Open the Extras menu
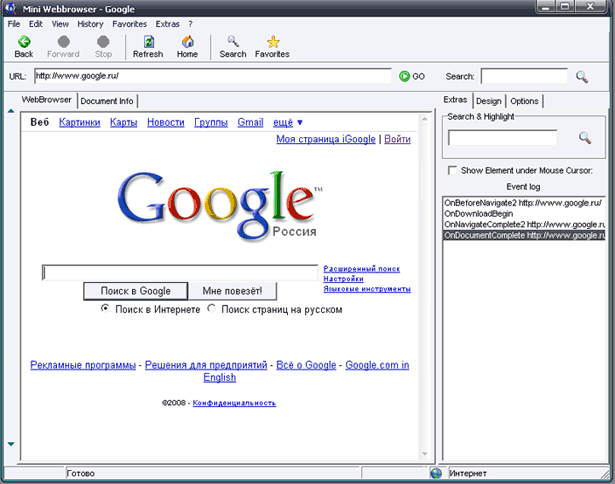The width and height of the screenshot is (615, 484). coord(167,23)
